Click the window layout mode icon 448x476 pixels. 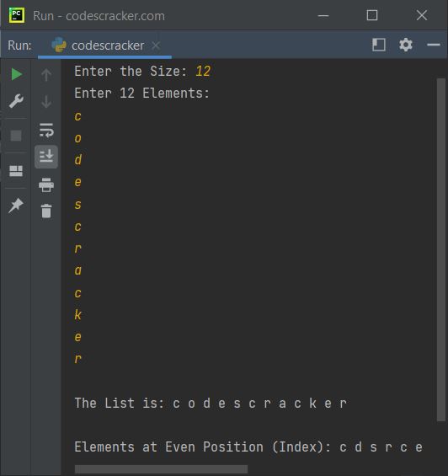click(379, 45)
